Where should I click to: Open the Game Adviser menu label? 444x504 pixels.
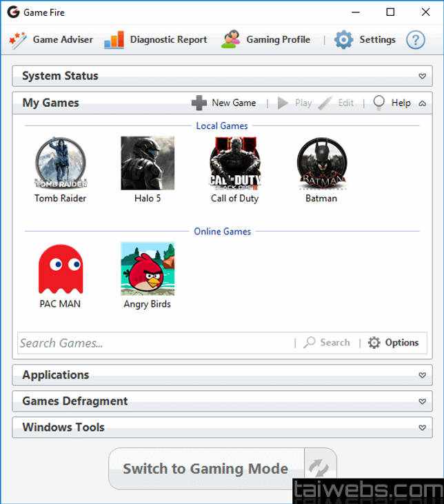(63, 39)
